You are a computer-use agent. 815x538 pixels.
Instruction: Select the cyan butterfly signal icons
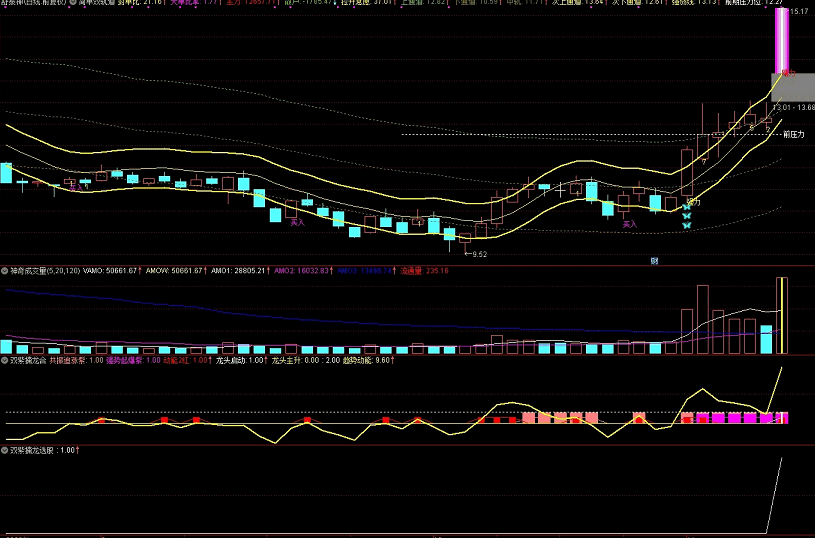[x=687, y=216]
